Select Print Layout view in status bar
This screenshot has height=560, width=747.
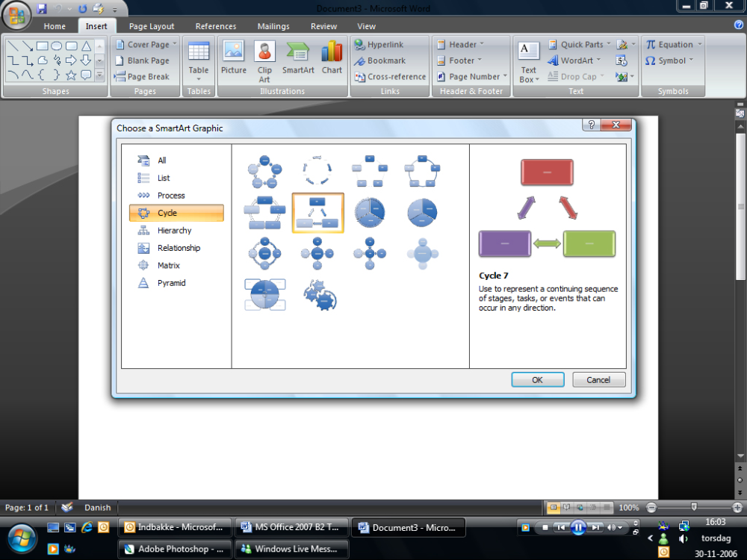pyautogui.click(x=553, y=508)
